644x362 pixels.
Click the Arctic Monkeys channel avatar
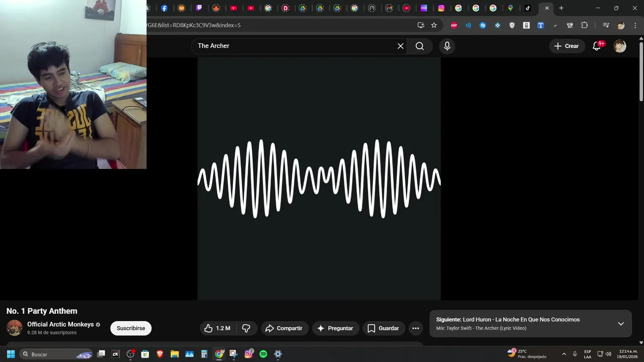click(15, 328)
